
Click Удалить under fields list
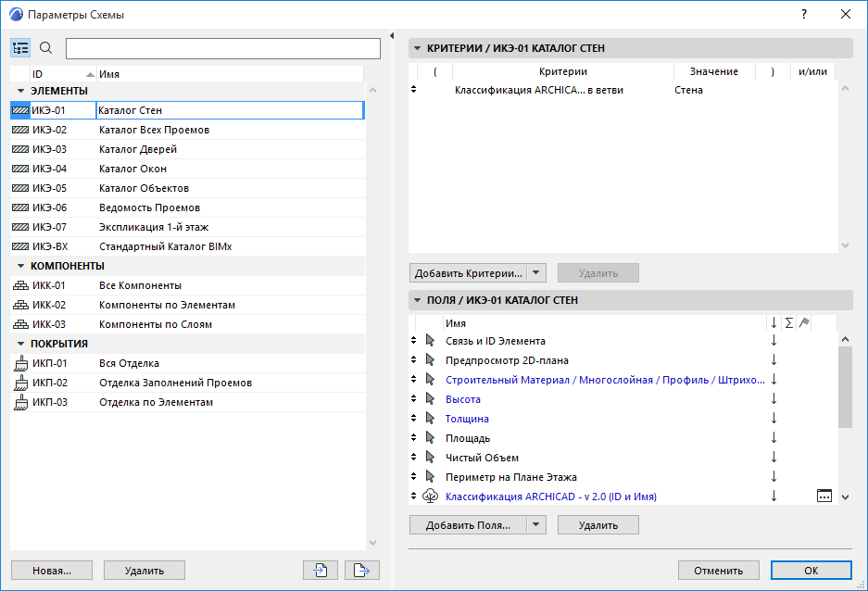tap(598, 524)
